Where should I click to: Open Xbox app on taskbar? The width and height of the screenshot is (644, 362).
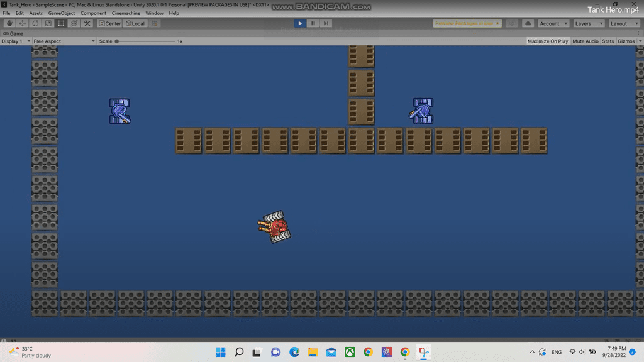tap(350, 352)
